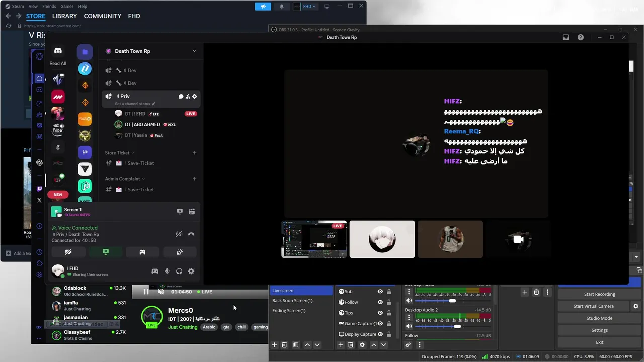Viewport: 644px width, 362px height.
Task: Open transition options three-dot menu
Action: pos(547,292)
